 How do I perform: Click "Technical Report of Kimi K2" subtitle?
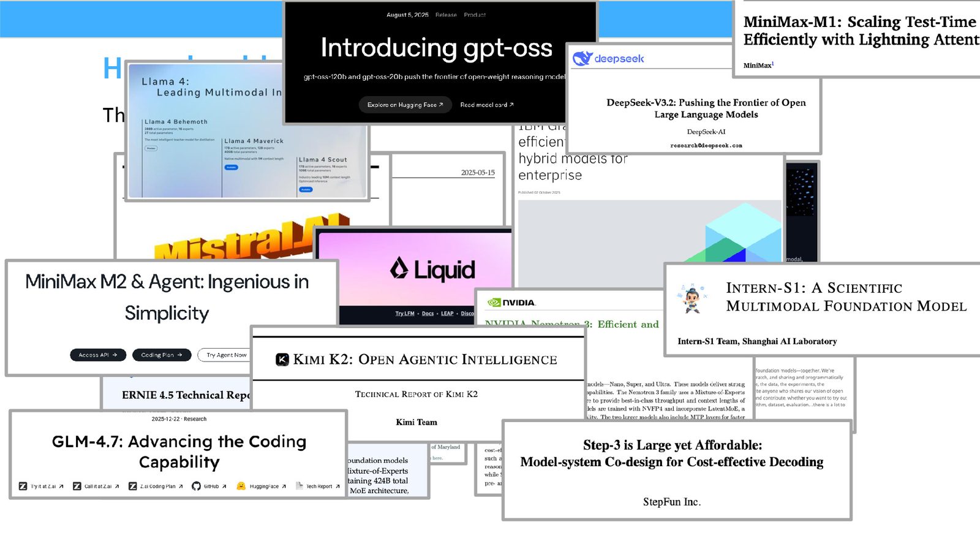pos(417,394)
